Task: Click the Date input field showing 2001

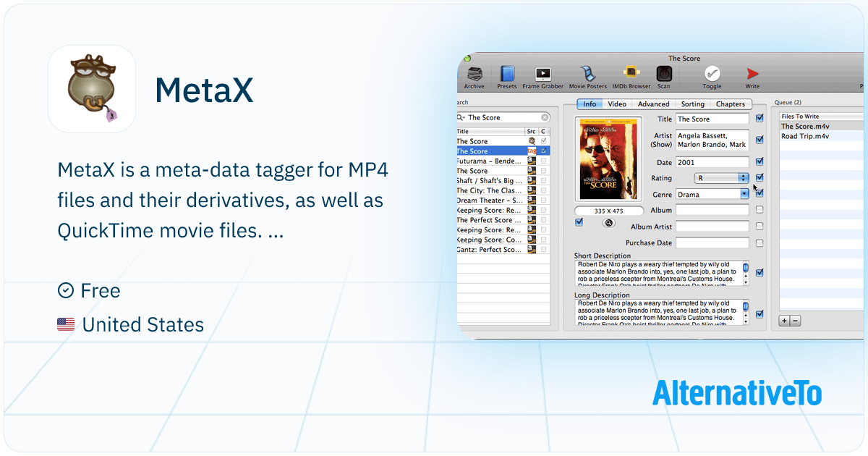Action: 712,162
